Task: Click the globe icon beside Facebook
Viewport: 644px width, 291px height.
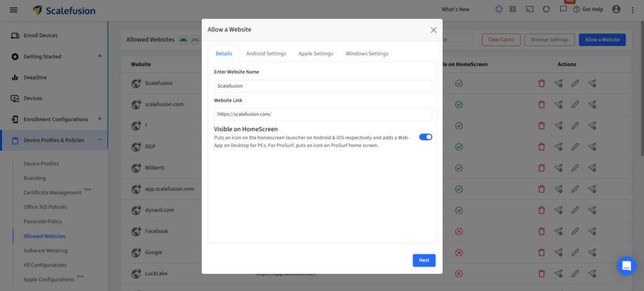Action: coord(136,231)
